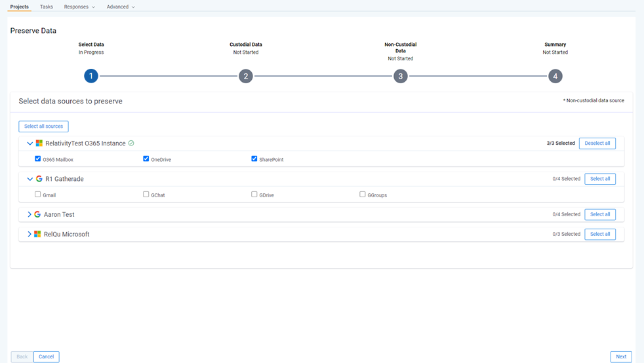
Task: Click Select all for Aaron Test
Action: [600, 214]
